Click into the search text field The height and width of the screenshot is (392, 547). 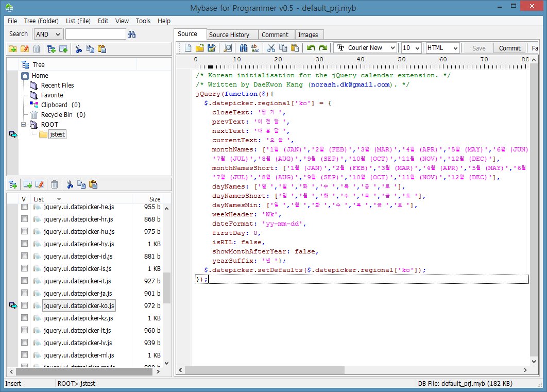95,34
